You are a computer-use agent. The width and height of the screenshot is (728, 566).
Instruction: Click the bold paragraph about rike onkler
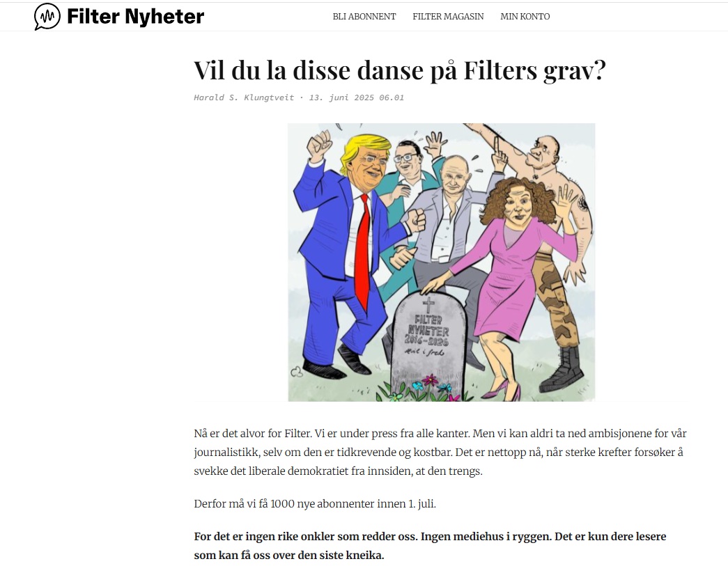[x=430, y=546]
